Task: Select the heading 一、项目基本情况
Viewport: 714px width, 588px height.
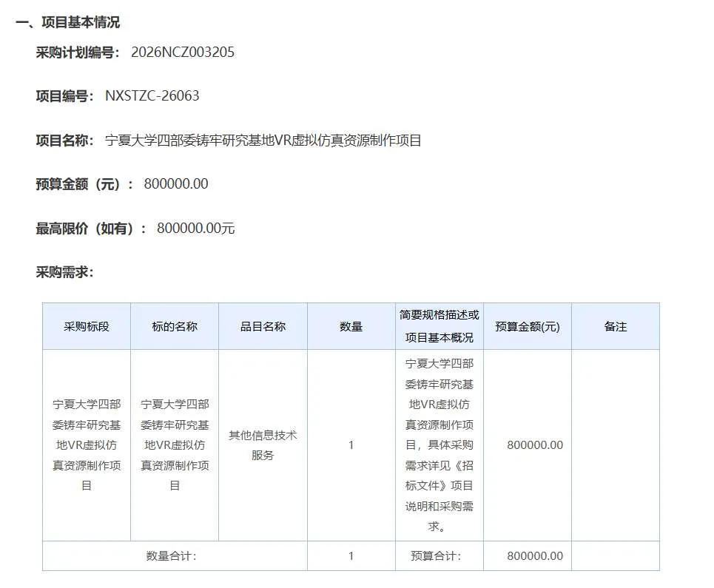Action: click(68, 22)
